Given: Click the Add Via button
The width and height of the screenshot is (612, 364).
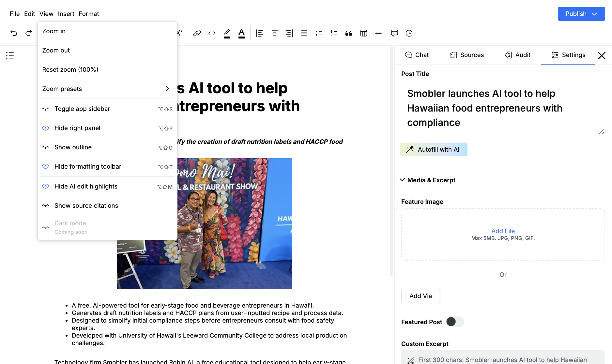Looking at the screenshot, I should (x=421, y=296).
